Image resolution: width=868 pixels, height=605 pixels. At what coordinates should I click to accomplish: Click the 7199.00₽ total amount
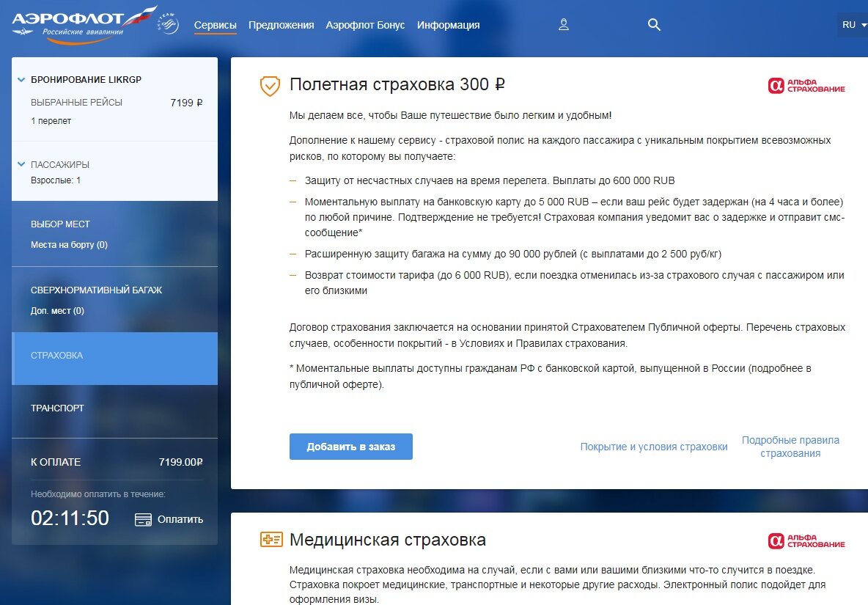point(181,462)
